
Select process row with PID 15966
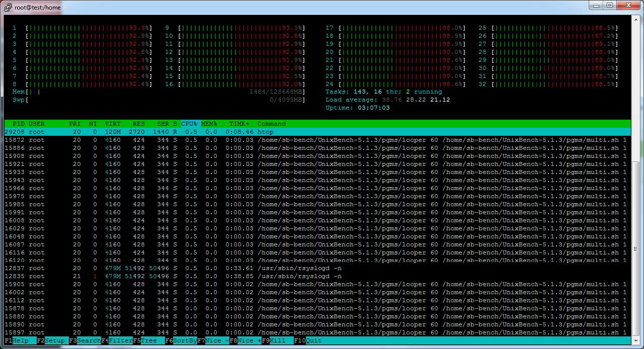(x=317, y=188)
